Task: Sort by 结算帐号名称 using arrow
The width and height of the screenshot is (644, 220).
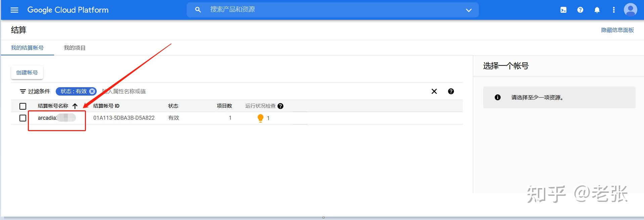Action: 75,106
